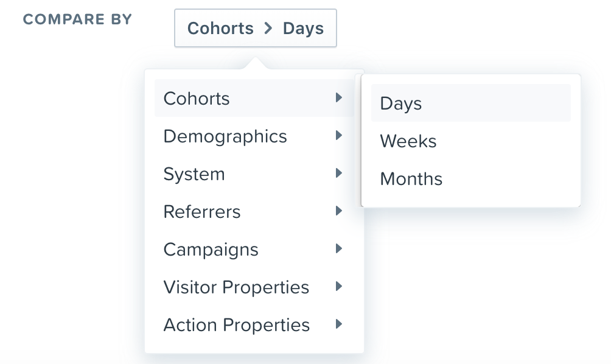The image size is (611, 364).
Task: Click the submenu arrow for System
Action: click(339, 173)
